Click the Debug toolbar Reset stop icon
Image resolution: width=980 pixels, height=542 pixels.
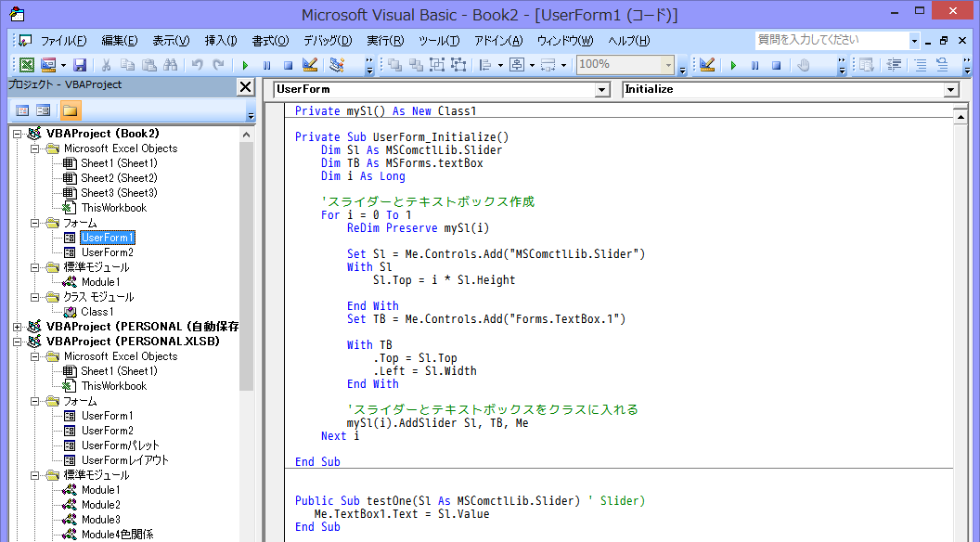click(x=776, y=65)
